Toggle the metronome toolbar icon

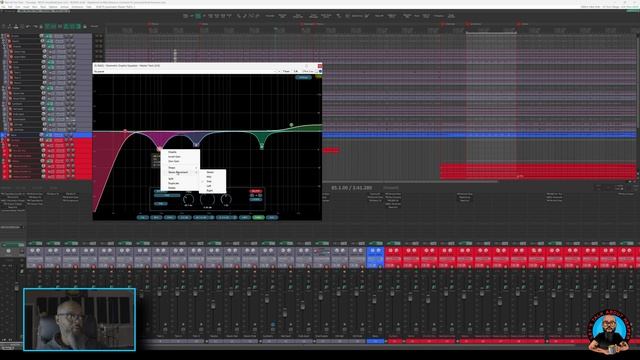tap(41, 26)
